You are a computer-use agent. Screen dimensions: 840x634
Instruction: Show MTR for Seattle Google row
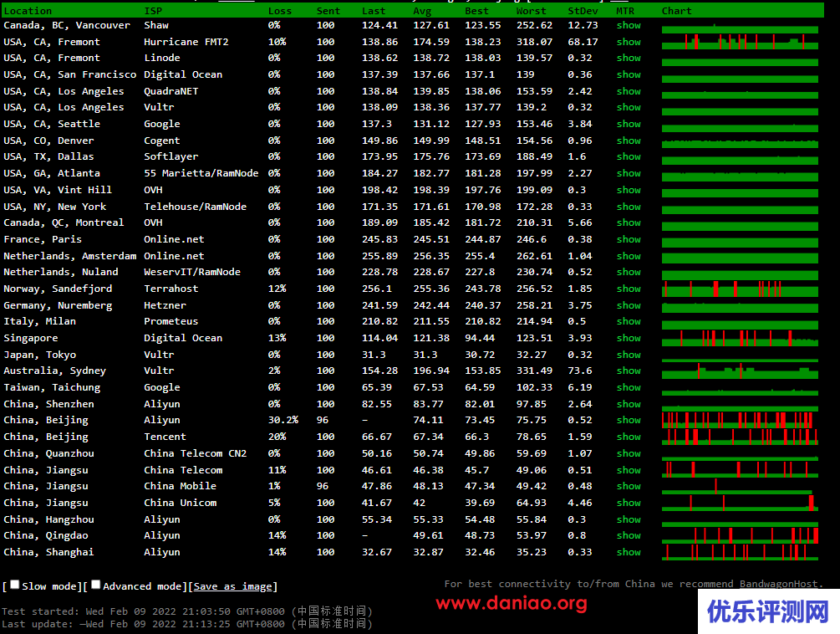(629, 124)
